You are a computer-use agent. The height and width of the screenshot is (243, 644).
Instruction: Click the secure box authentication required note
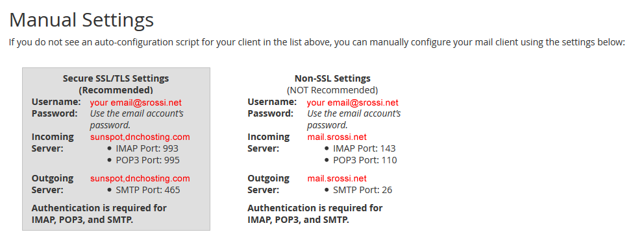pyautogui.click(x=99, y=214)
